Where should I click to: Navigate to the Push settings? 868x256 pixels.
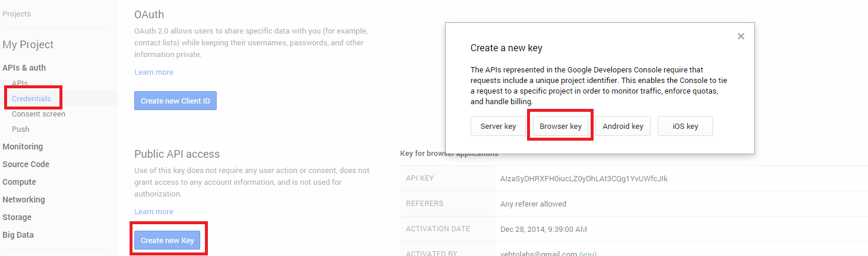[x=21, y=129]
